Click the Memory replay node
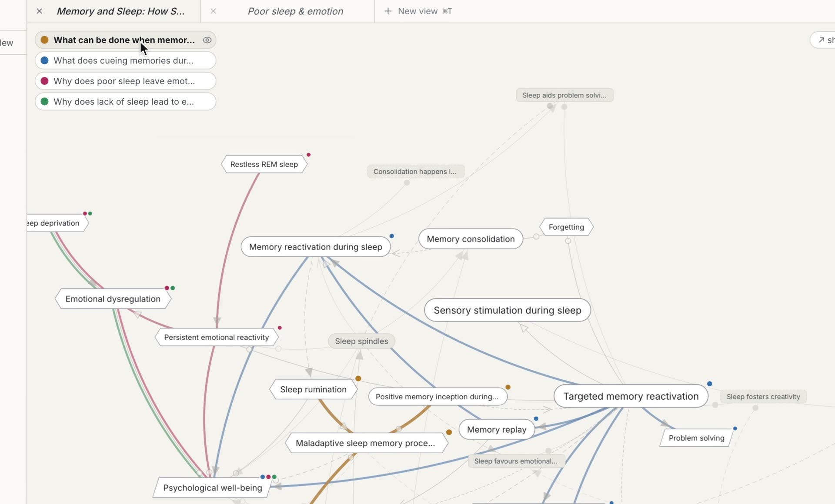This screenshot has width=835, height=504. click(497, 430)
